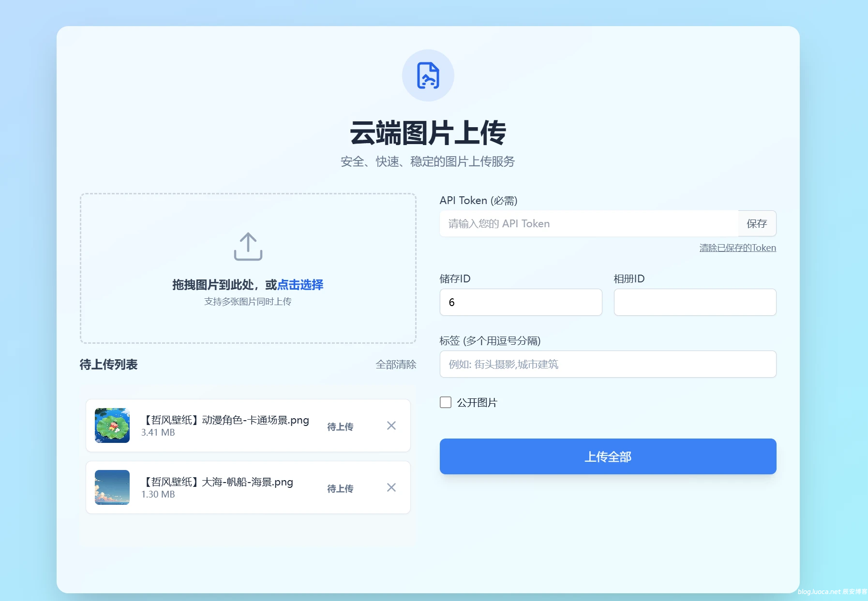Remove the 大海-帆船-海景.png file from list
Image resolution: width=868 pixels, height=601 pixels.
391,487
